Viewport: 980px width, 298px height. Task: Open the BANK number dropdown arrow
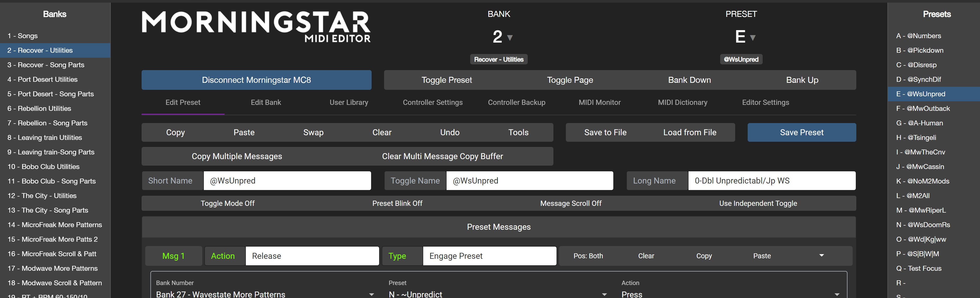click(x=510, y=38)
